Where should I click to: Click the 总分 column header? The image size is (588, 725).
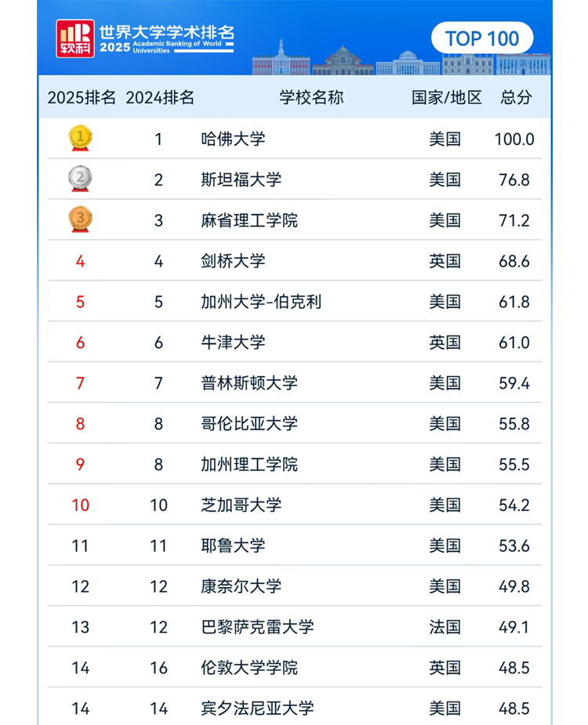point(516,98)
